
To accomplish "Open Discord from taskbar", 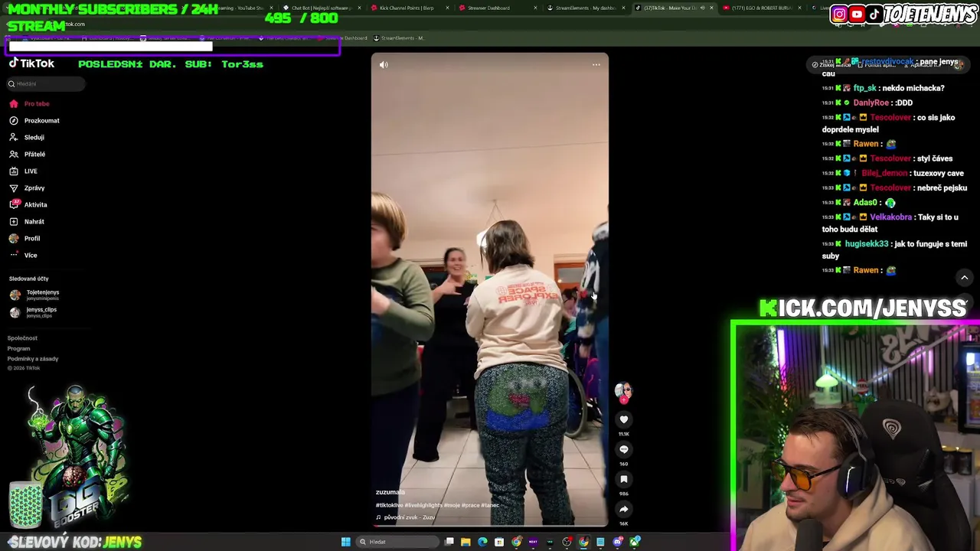I will click(x=618, y=542).
